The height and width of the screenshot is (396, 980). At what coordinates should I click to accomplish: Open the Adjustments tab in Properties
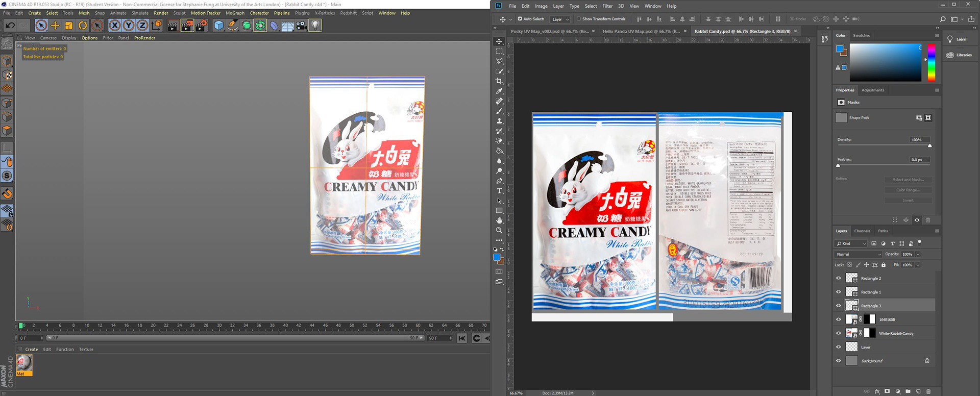tap(873, 90)
